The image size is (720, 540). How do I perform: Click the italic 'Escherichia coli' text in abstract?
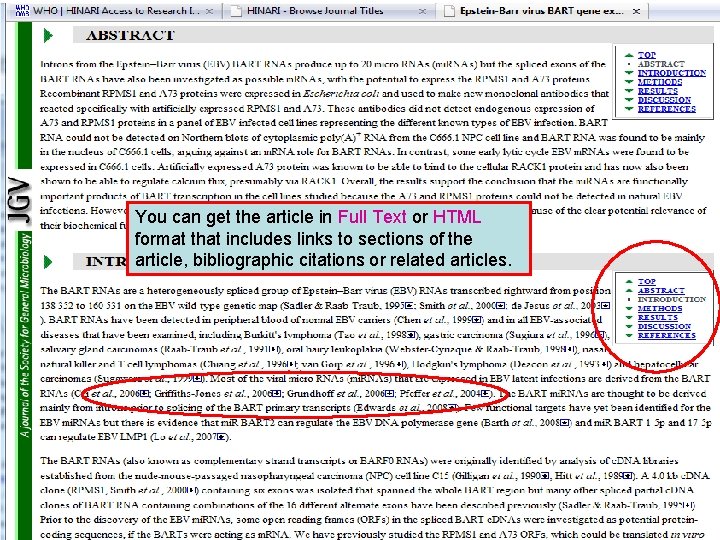341,94
